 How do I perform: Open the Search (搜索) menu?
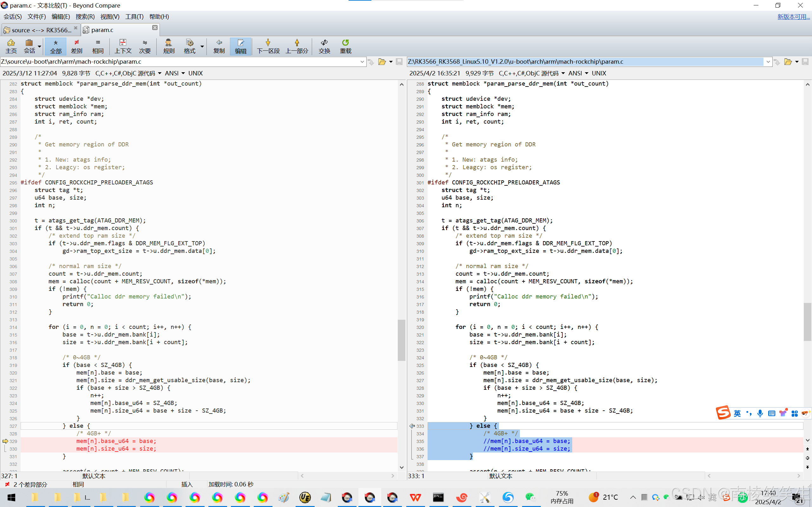click(85, 16)
